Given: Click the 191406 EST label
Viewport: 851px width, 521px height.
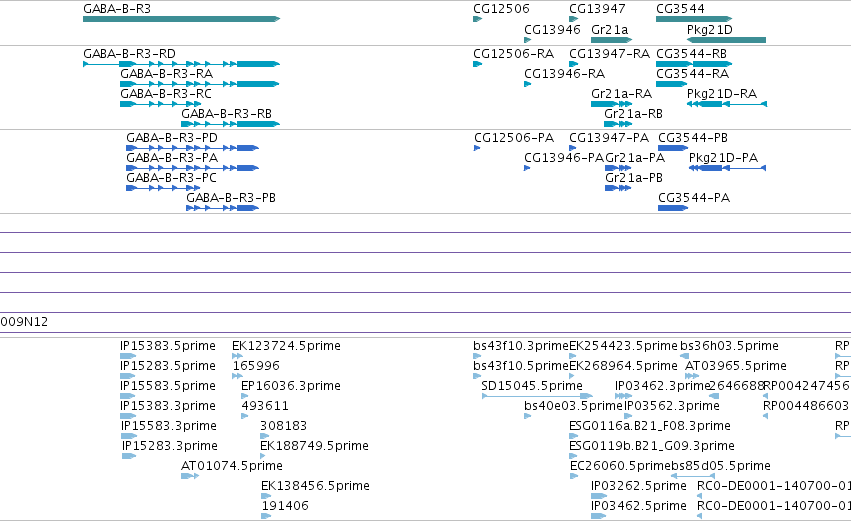Looking at the screenshot, I should [285, 506].
